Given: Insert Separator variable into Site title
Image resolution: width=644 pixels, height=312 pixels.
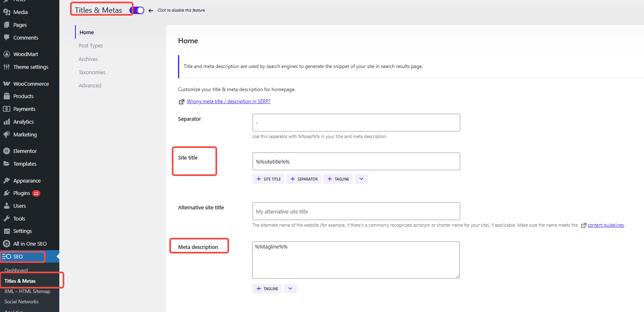Looking at the screenshot, I should click(304, 178).
